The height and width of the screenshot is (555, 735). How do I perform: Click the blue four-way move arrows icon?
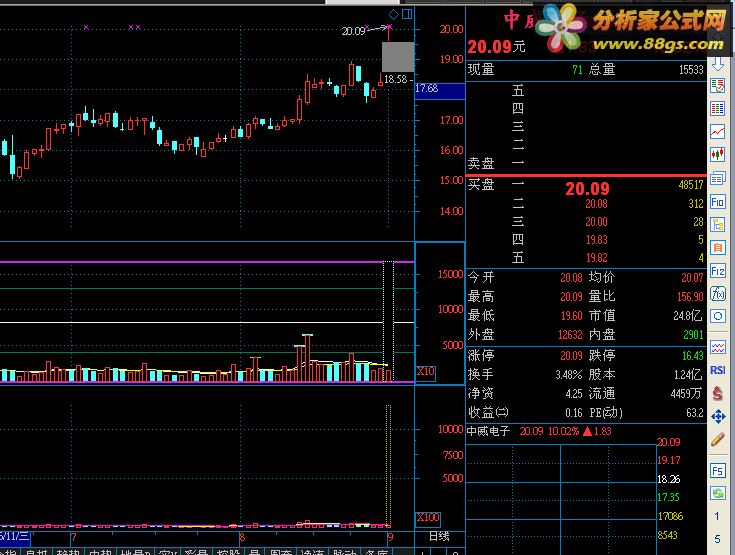pos(718,416)
